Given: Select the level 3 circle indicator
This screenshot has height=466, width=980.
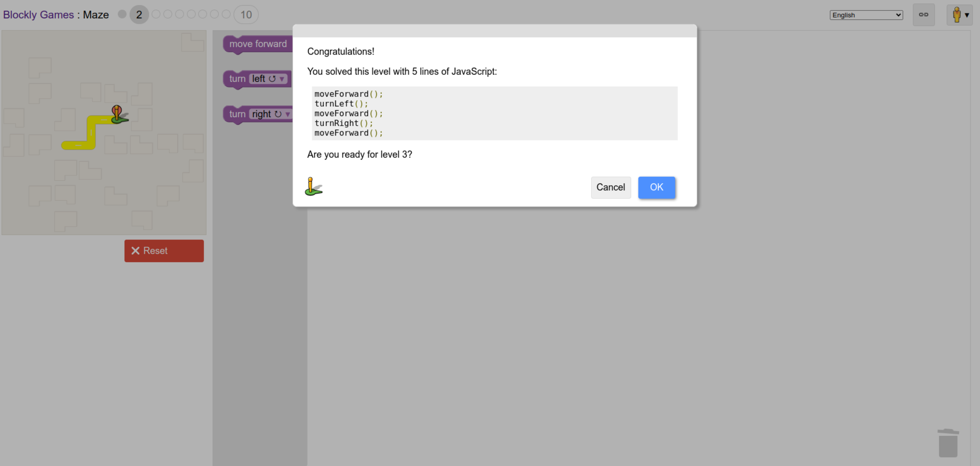Looking at the screenshot, I should pyautogui.click(x=156, y=15).
